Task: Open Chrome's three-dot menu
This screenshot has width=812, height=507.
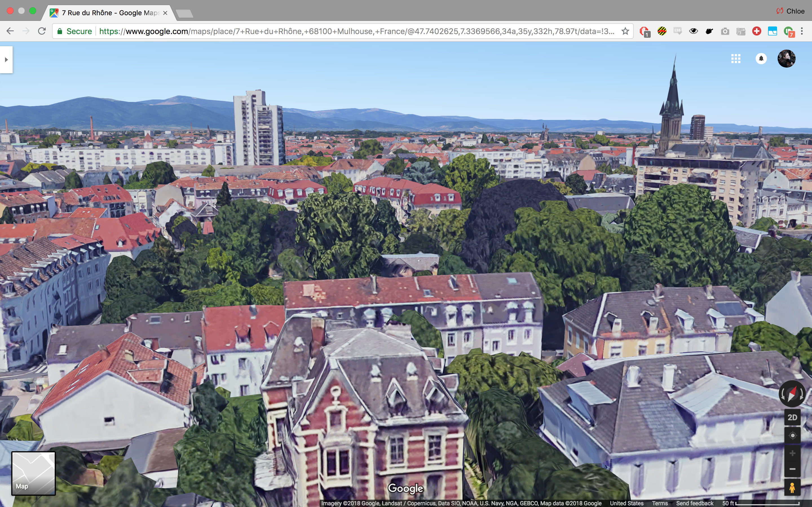Action: click(802, 31)
